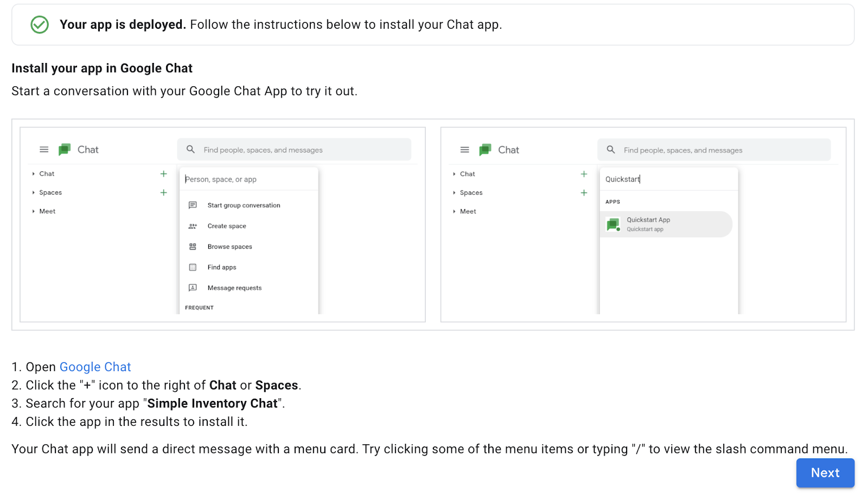The height and width of the screenshot is (498, 868).
Task: Click the Message requests icon
Action: point(193,288)
